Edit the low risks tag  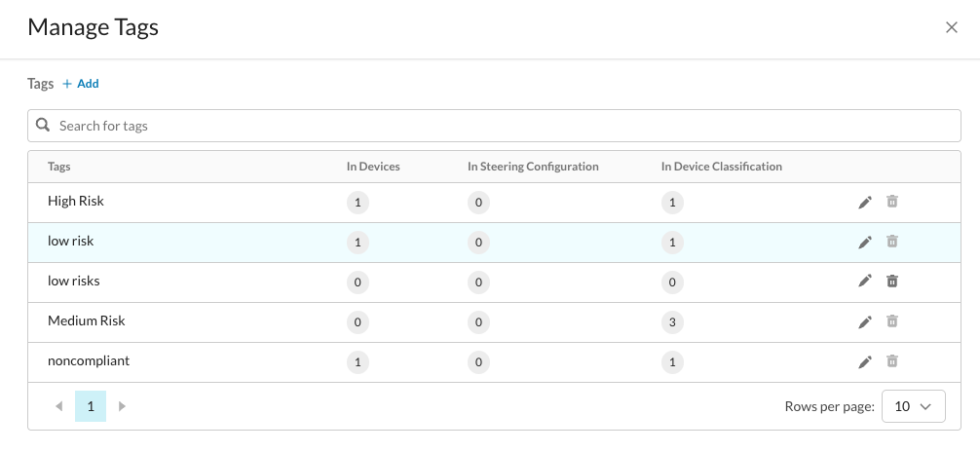[x=865, y=282]
